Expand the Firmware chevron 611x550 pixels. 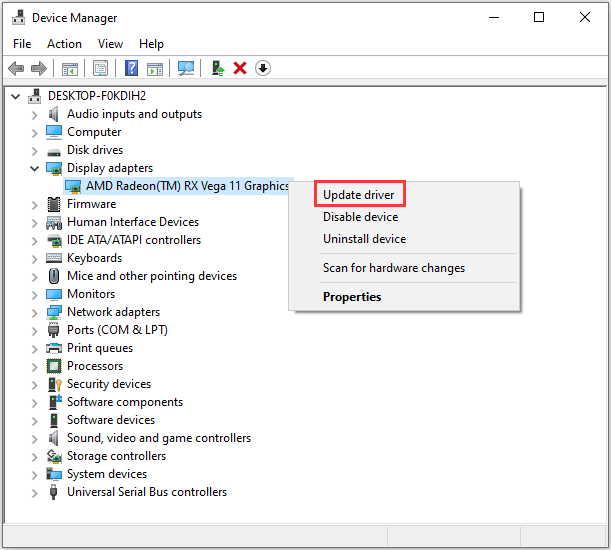tap(35, 205)
